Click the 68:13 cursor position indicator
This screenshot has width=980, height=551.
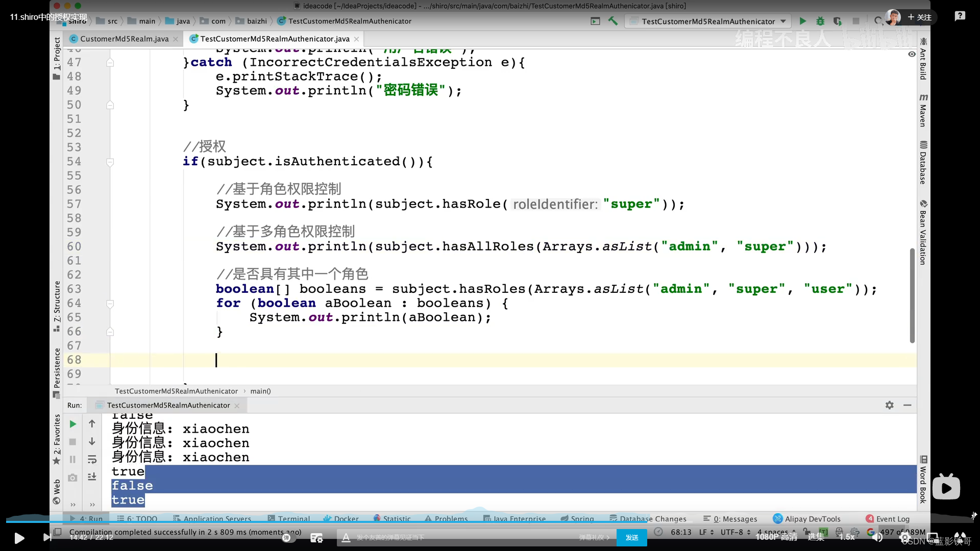pyautogui.click(x=681, y=532)
